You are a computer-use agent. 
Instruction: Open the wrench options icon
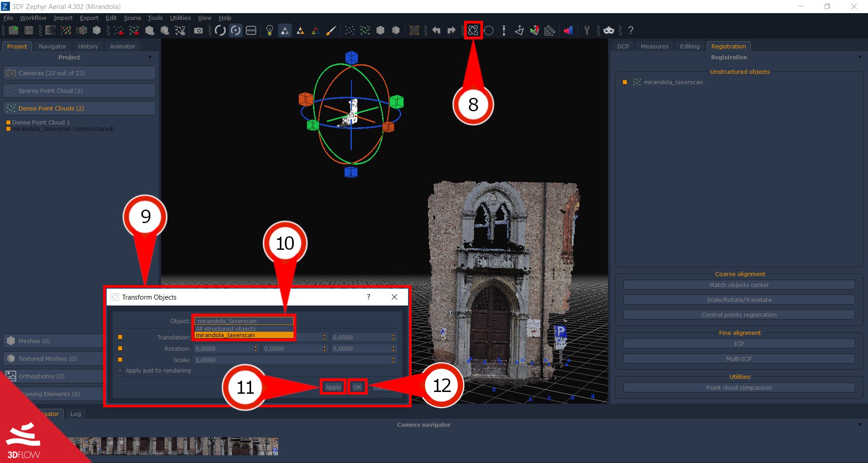[587, 30]
